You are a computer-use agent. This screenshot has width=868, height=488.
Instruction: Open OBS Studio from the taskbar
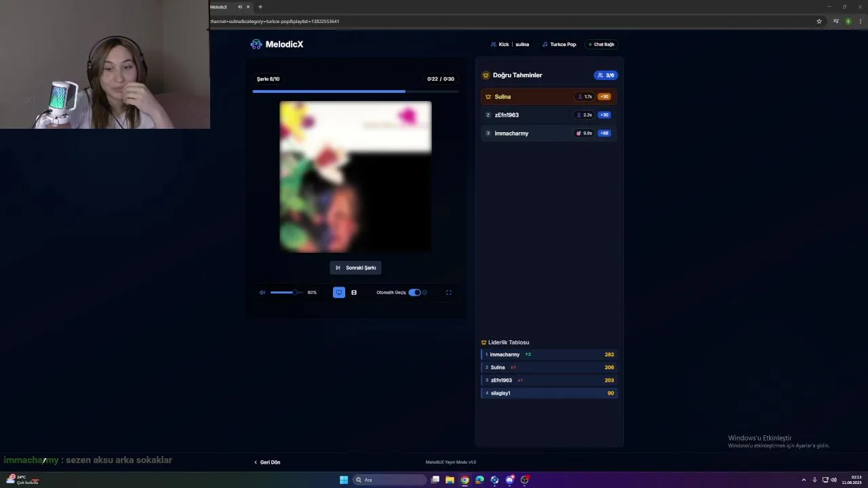tap(524, 480)
